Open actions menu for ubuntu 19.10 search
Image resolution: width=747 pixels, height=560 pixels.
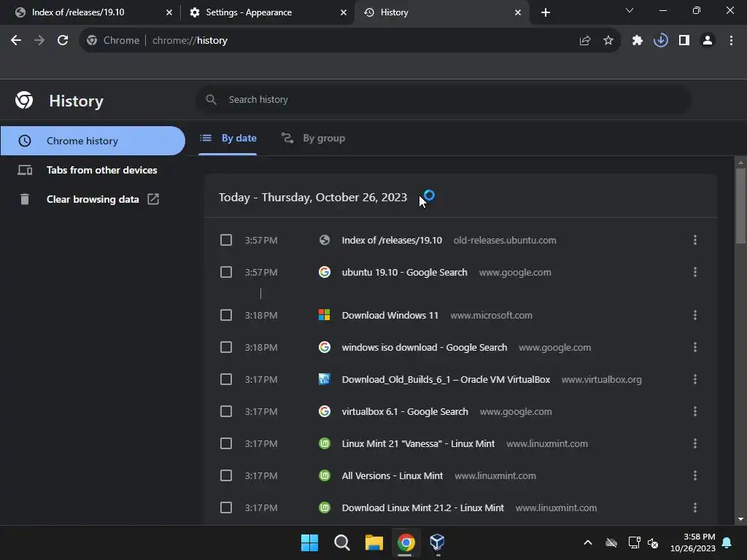[695, 272]
